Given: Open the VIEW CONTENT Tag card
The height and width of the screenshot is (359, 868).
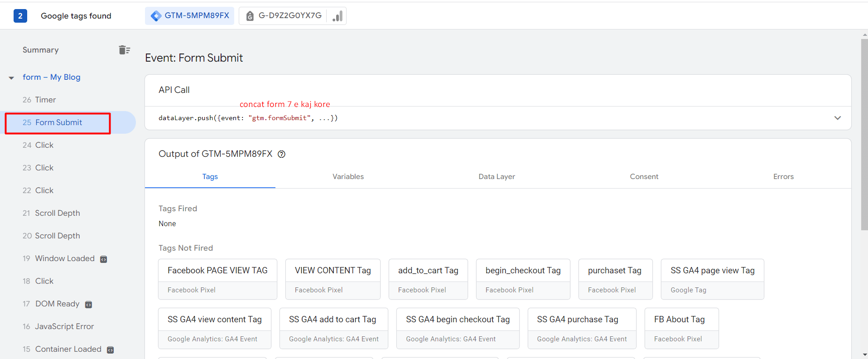Looking at the screenshot, I should click(333, 279).
